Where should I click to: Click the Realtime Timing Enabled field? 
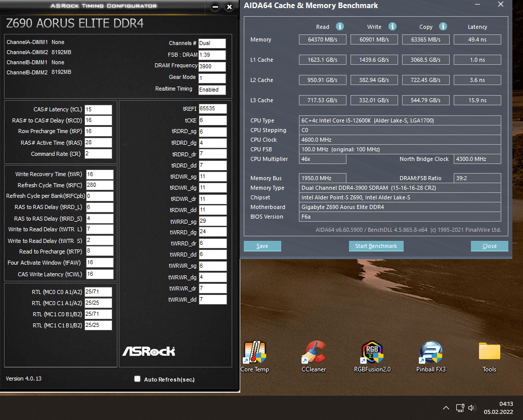(x=212, y=90)
